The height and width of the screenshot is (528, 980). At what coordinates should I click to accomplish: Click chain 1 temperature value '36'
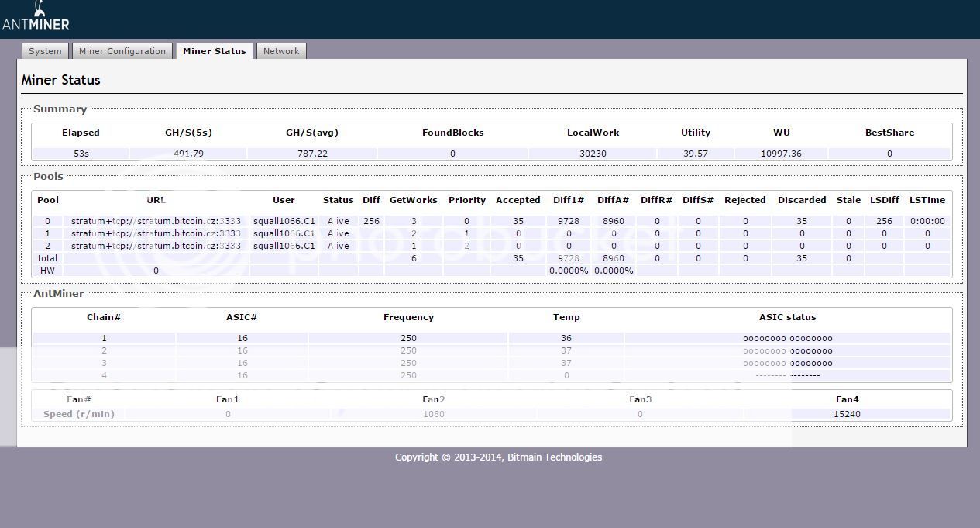click(566, 338)
